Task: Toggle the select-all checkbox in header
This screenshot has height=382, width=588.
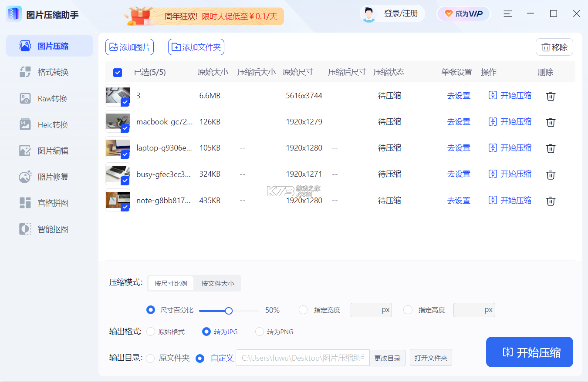Action: pyautogui.click(x=118, y=73)
